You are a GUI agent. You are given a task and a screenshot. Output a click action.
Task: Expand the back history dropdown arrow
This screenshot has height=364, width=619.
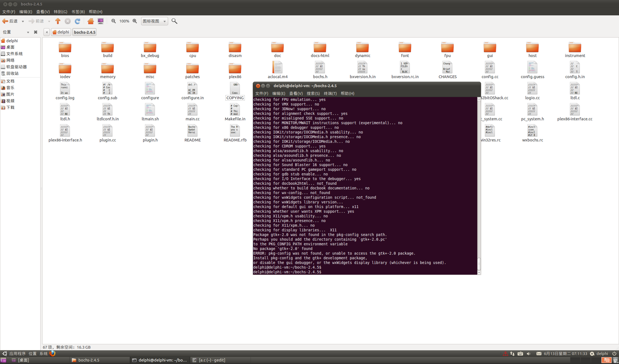[23, 21]
